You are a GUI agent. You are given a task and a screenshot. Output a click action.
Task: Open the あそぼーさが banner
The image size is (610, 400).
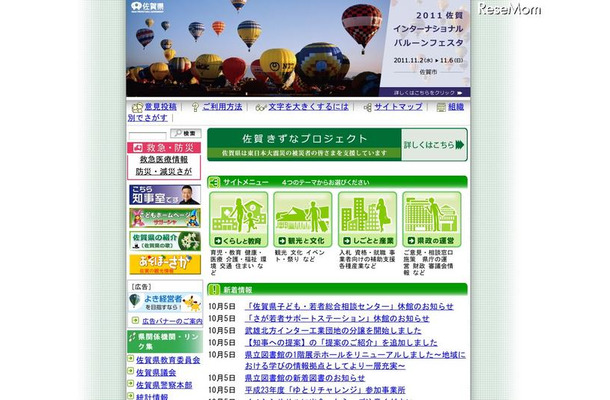[x=164, y=264]
